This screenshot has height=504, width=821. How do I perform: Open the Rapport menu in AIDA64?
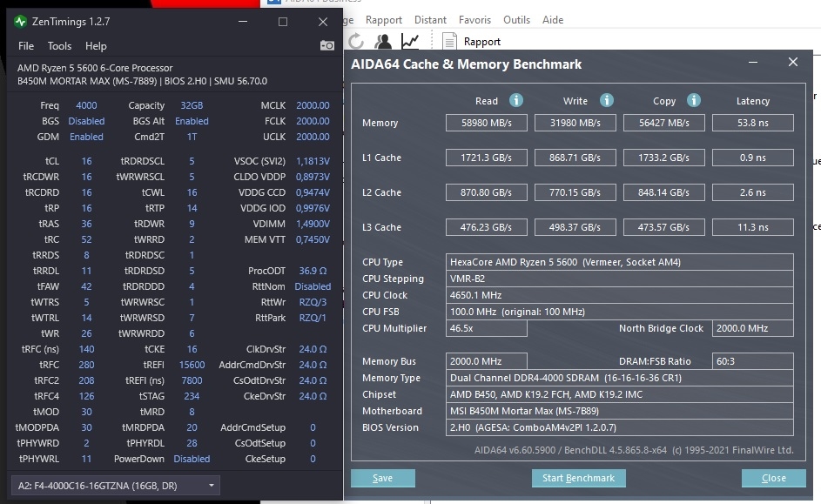click(383, 19)
